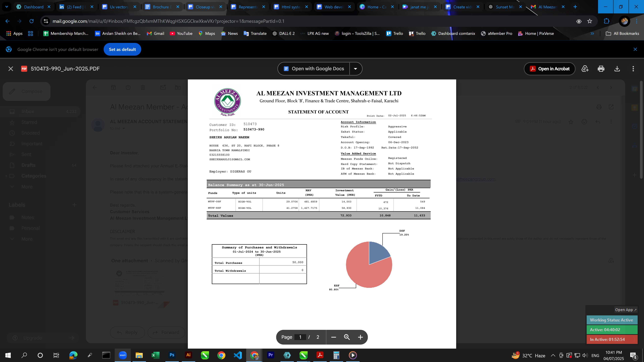
Task: Show more hidden bookmarks chevron
Action: 592,34
